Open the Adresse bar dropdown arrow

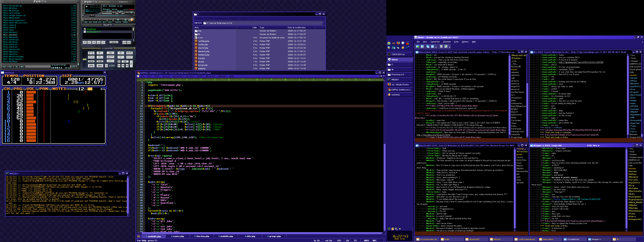pos(323,23)
